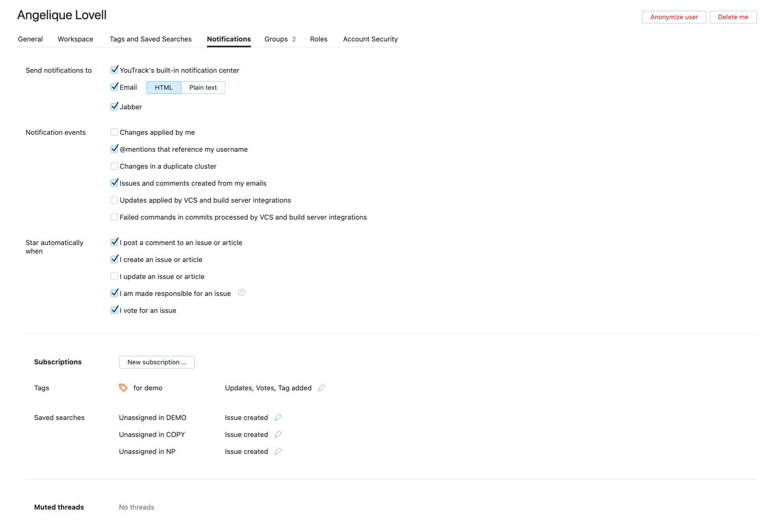The height and width of the screenshot is (532, 774).
Task: Check 'I update an issue or article'
Action: tap(114, 276)
